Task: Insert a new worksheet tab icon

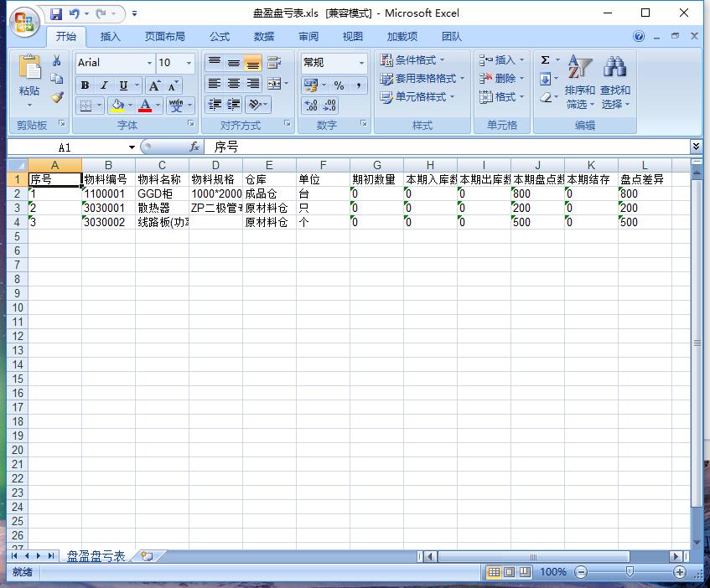Action: [x=148, y=556]
